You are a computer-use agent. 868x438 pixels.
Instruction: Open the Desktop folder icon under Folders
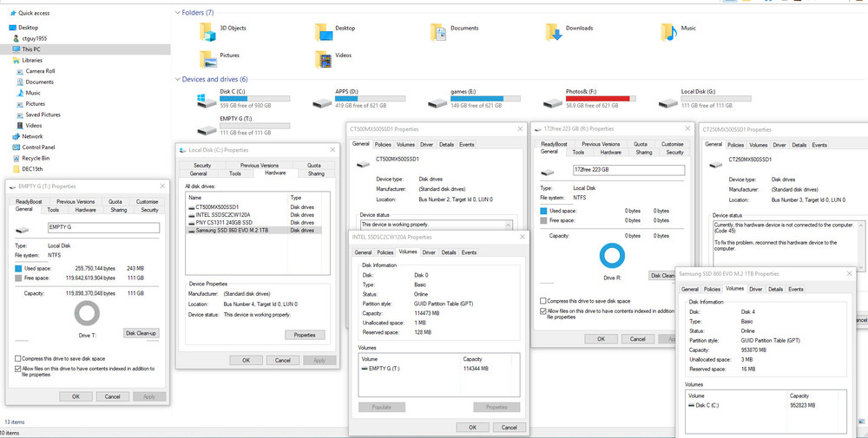point(323,33)
